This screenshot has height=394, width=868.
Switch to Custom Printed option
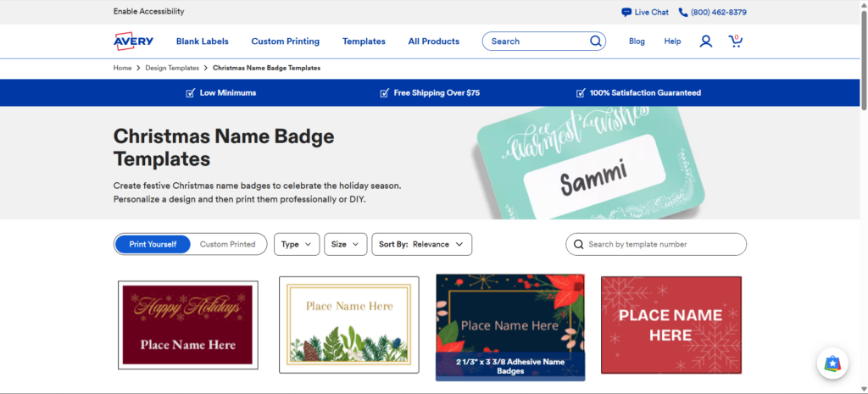click(x=227, y=244)
